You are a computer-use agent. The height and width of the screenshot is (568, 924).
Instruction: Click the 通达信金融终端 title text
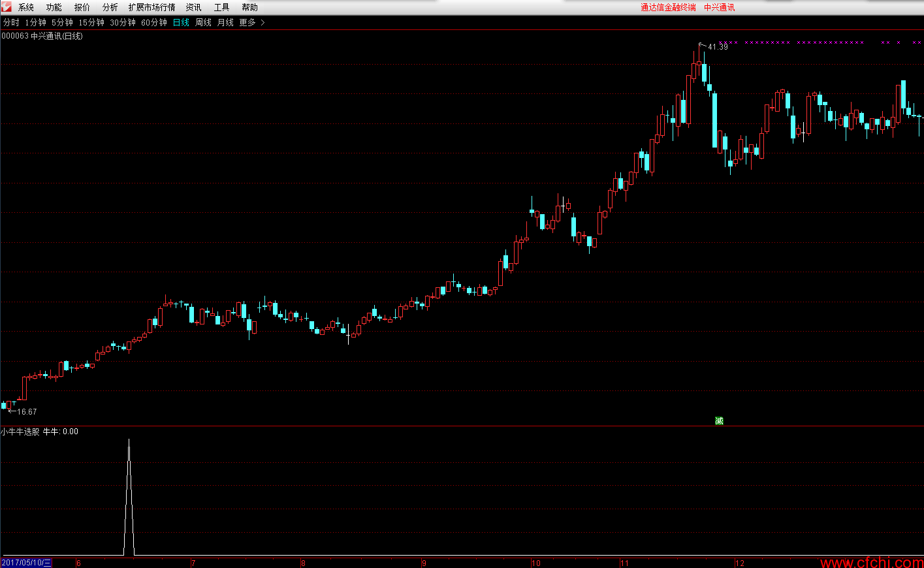[x=668, y=7]
